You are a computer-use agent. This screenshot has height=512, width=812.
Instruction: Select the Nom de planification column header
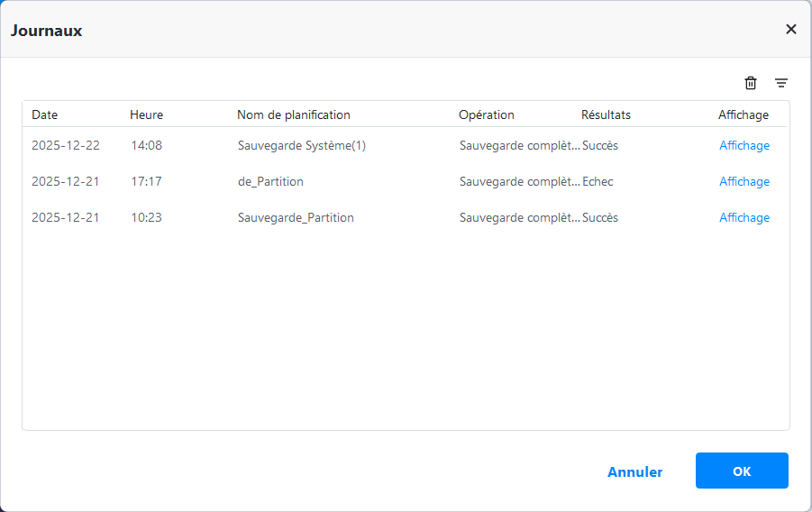click(x=293, y=114)
